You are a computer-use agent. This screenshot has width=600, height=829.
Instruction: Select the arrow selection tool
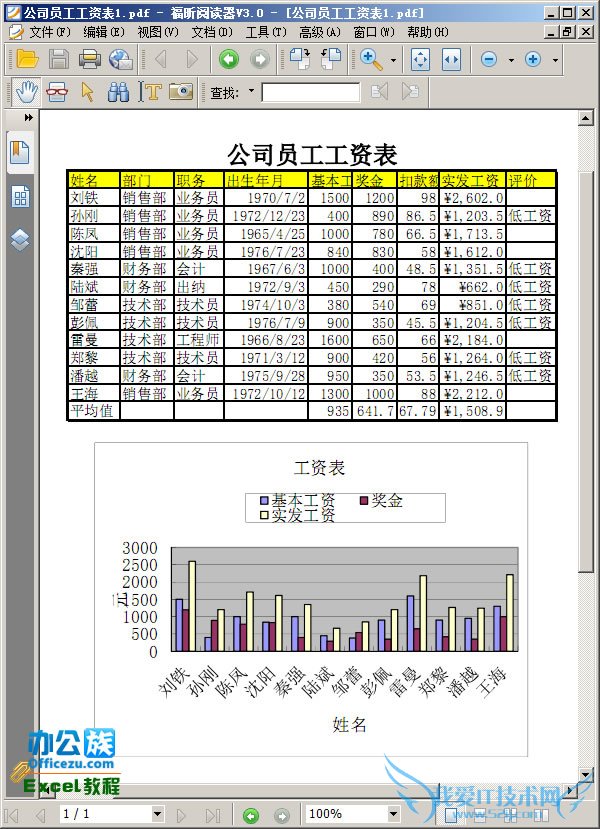pyautogui.click(x=88, y=92)
